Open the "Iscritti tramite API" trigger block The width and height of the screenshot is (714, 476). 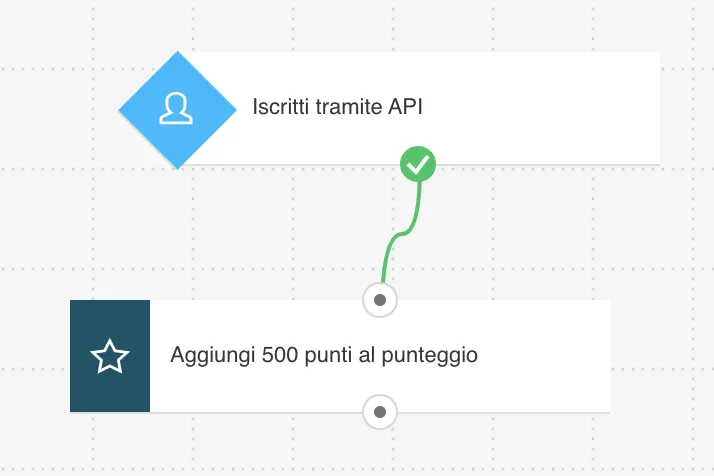389,108
